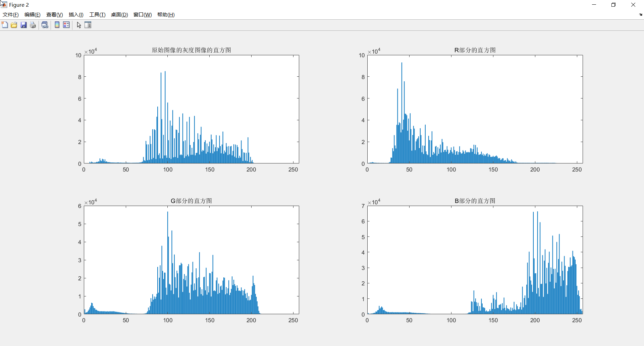
Task: Open the 插入(I) menu
Action: 76,14
